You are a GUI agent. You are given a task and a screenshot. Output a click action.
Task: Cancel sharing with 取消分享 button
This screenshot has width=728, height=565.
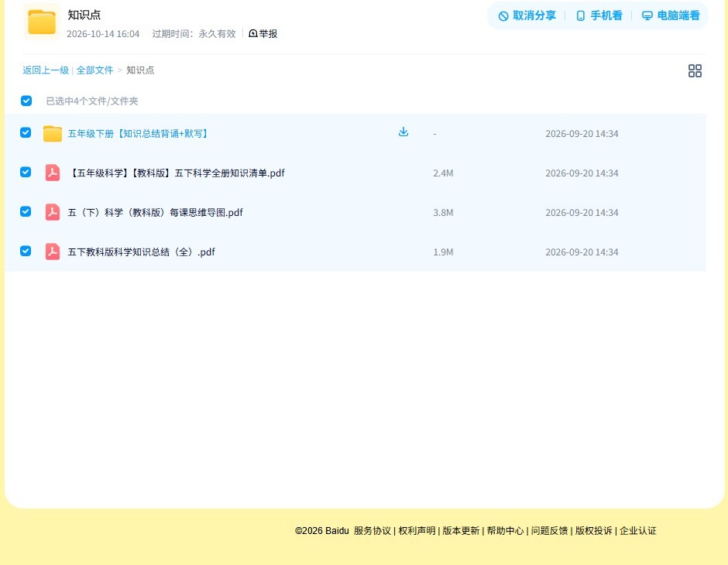tap(527, 15)
